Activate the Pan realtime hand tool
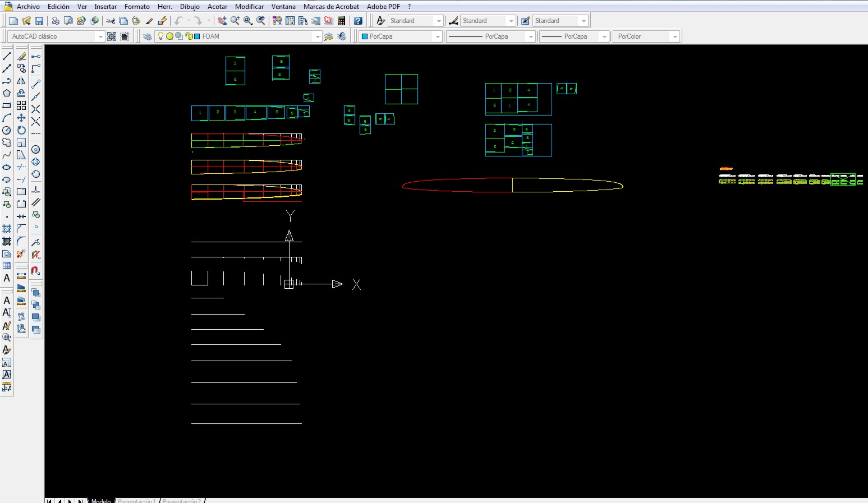This screenshot has width=868, height=503. [x=222, y=21]
